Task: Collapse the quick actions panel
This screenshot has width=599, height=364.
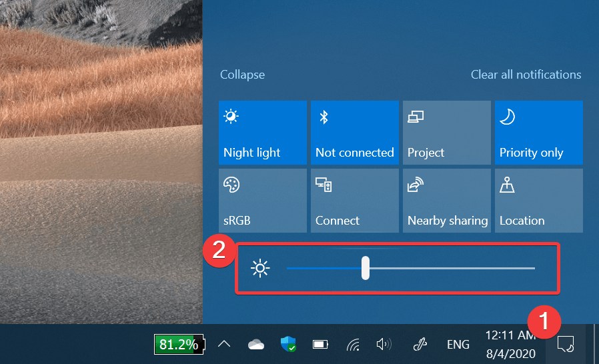Action: point(242,75)
